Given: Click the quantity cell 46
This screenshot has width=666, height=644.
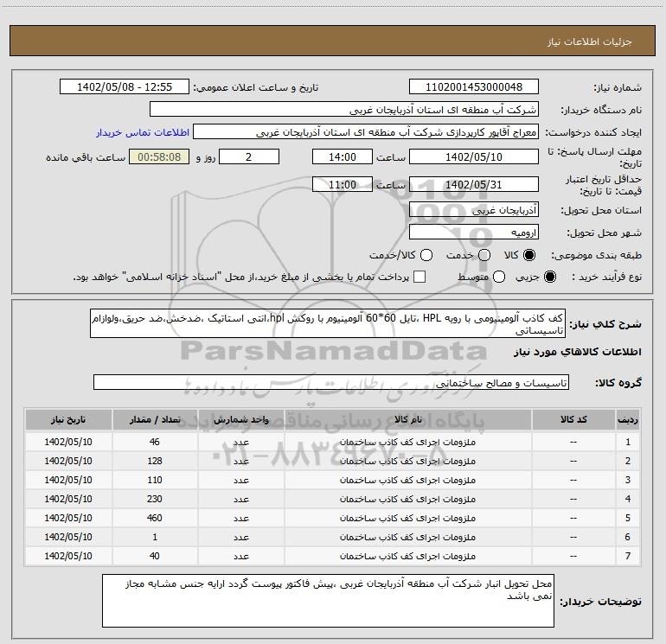Looking at the screenshot, I should pos(155,442).
